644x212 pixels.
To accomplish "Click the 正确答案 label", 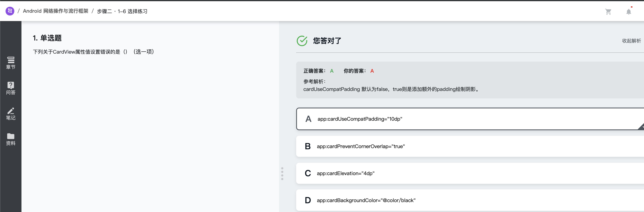I will pos(314,71).
